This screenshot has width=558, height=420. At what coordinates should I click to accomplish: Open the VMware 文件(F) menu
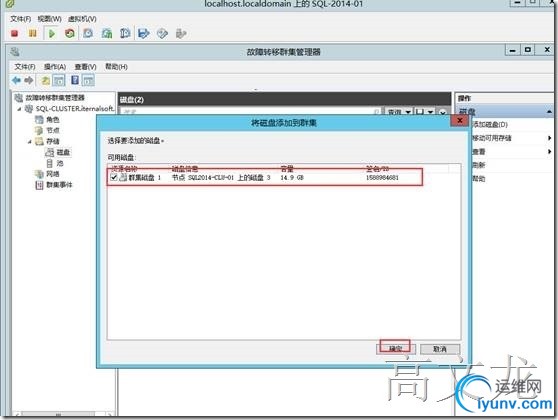(x=21, y=19)
